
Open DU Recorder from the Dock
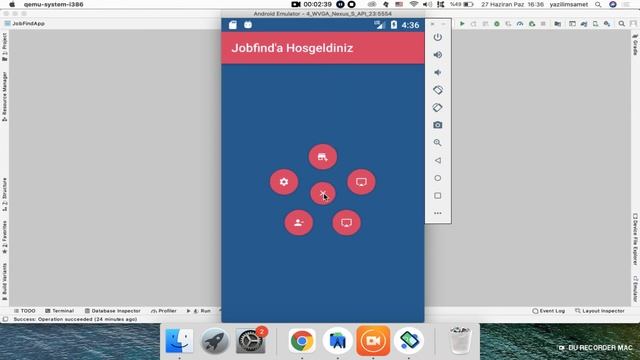pos(373,340)
